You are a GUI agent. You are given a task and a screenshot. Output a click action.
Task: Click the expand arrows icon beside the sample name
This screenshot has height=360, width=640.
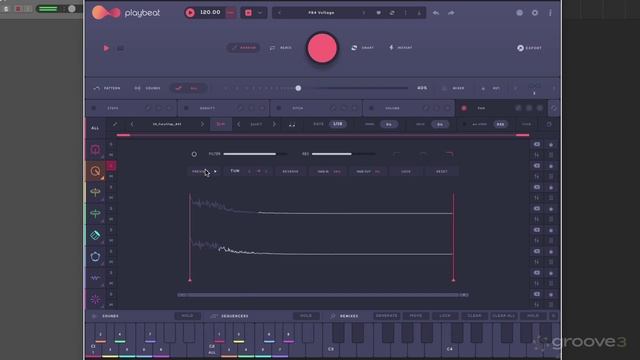coord(115,124)
